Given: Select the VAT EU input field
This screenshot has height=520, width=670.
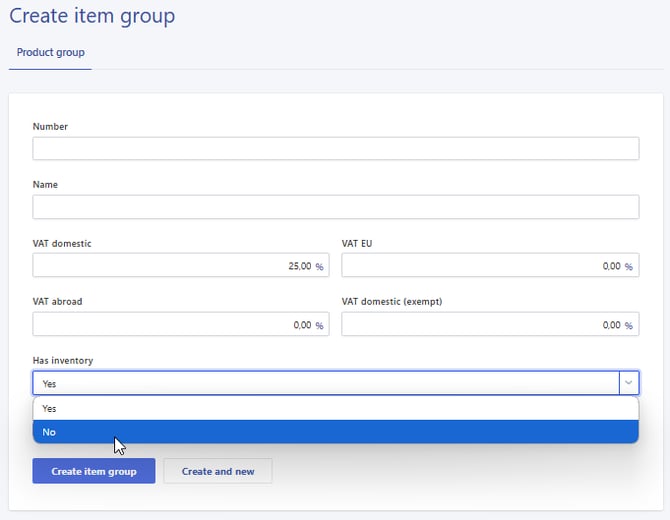Looking at the screenshot, I should [480, 266].
